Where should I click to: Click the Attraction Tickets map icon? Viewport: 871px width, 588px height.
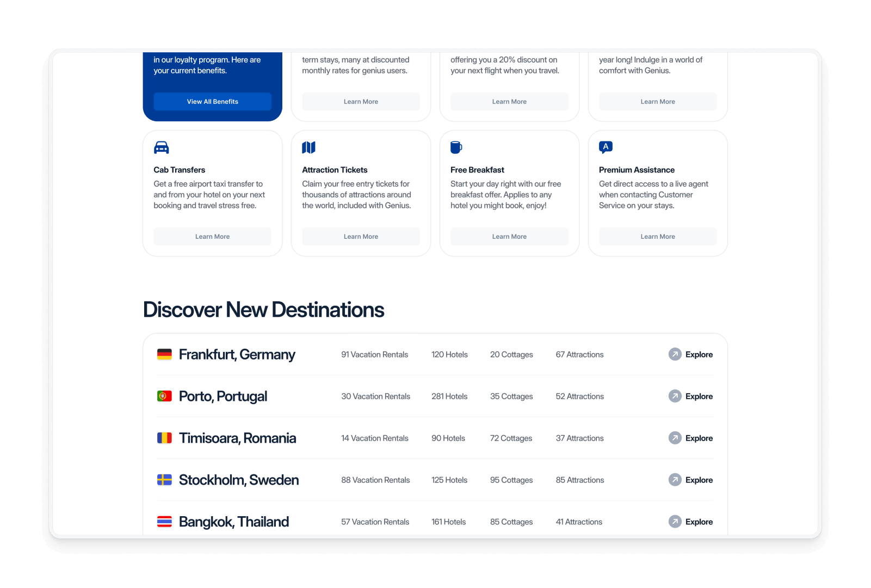[308, 147]
